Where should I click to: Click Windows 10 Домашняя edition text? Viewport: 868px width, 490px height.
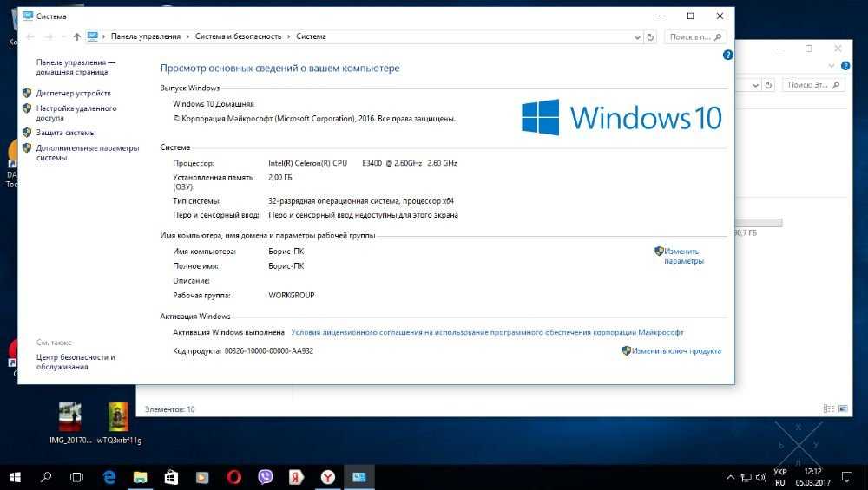pos(214,104)
